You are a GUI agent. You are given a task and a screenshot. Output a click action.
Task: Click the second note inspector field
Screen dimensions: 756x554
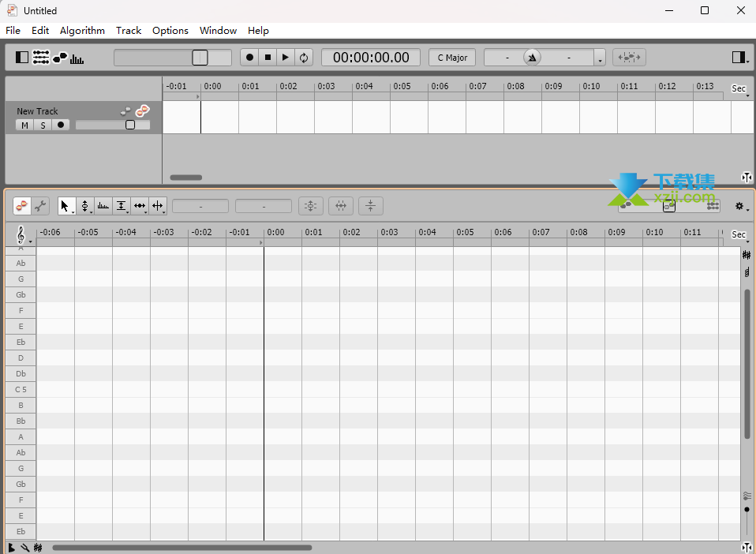tap(264, 206)
